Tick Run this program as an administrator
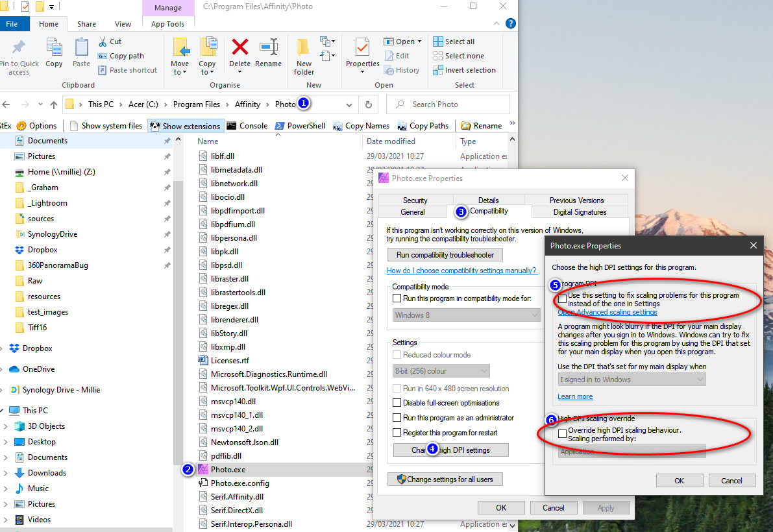Screen dimensions: 773x532 397,418
